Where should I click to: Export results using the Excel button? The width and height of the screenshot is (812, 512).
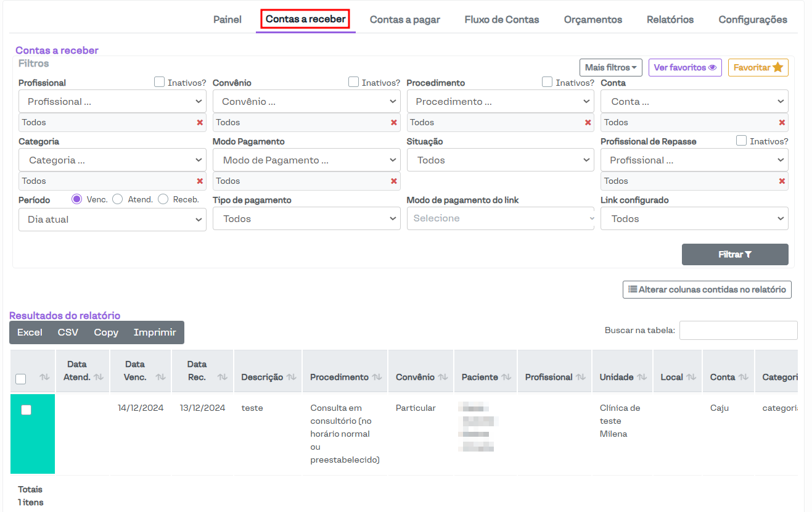coord(30,332)
